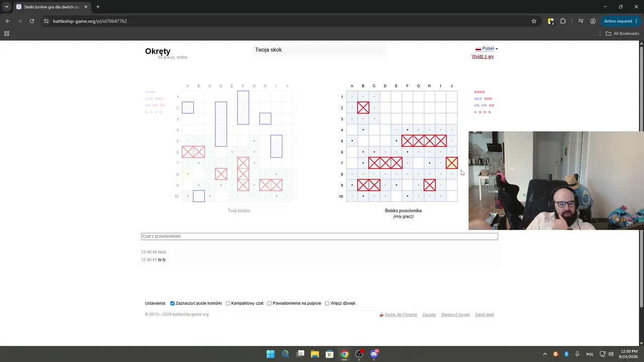
Task: Fire at cell J1 on opponent board
Action: tap(452, 97)
